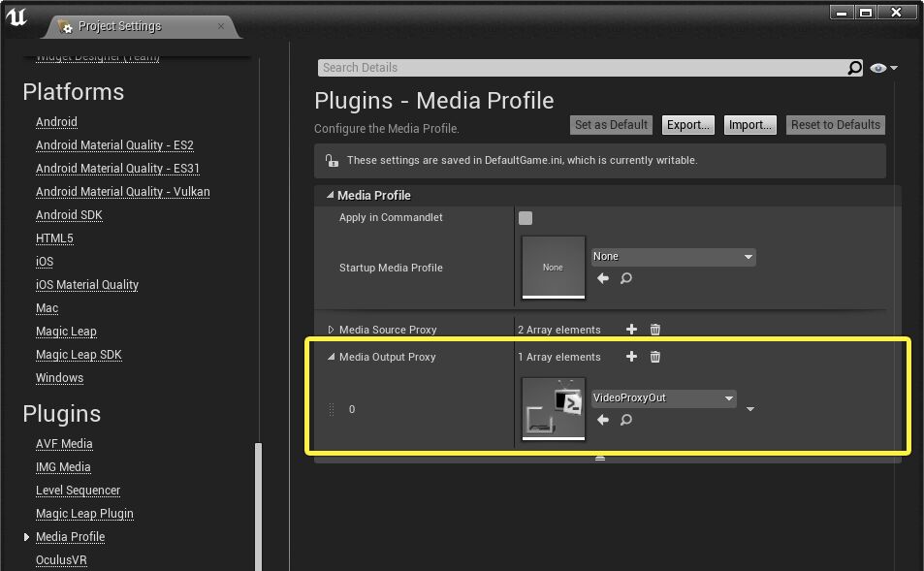The image size is (924, 571).
Task: Open the Startup Media Profile None dropdown
Action: pos(672,256)
